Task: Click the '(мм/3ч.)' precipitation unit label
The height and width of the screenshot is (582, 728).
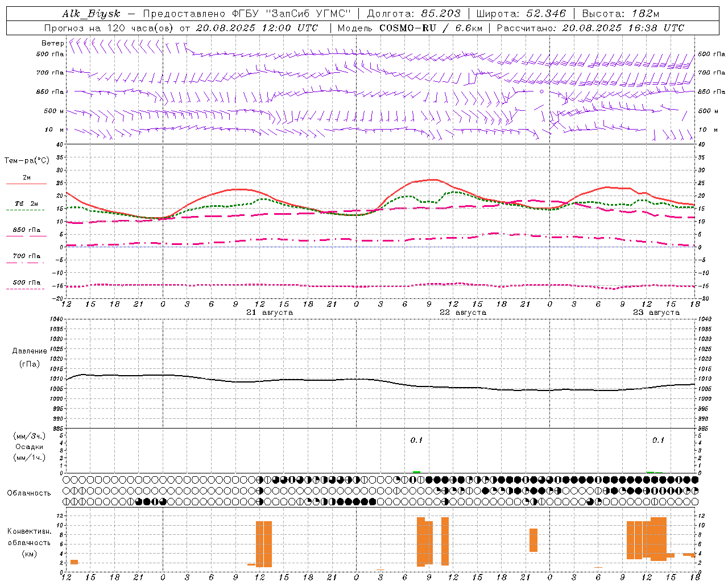Action: (30, 436)
